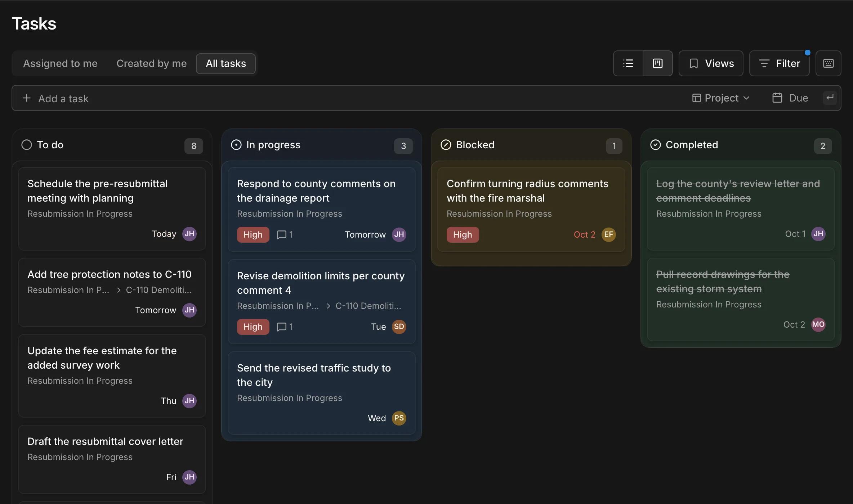853x504 pixels.
Task: Click the EF avatar on fire marshal card
Action: click(609, 235)
